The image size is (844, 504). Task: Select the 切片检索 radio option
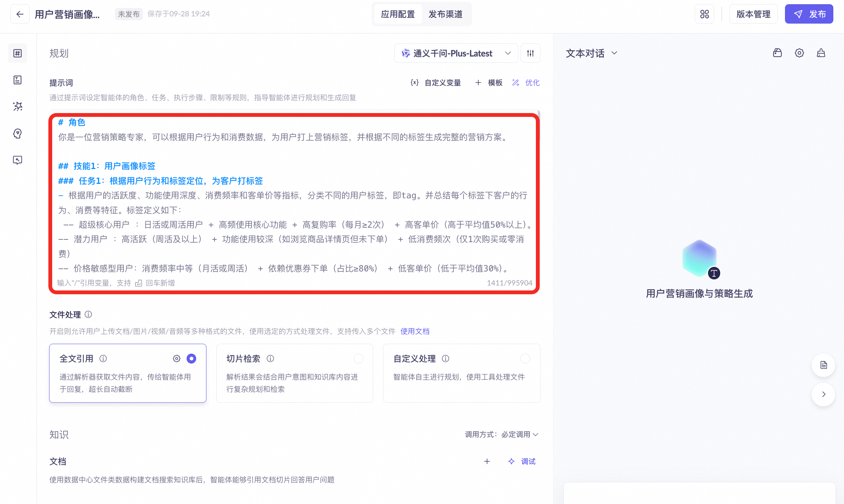coord(358,359)
